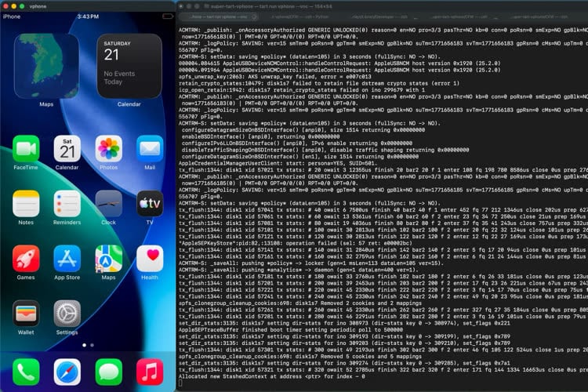Tap the home screen page dots

88,344
